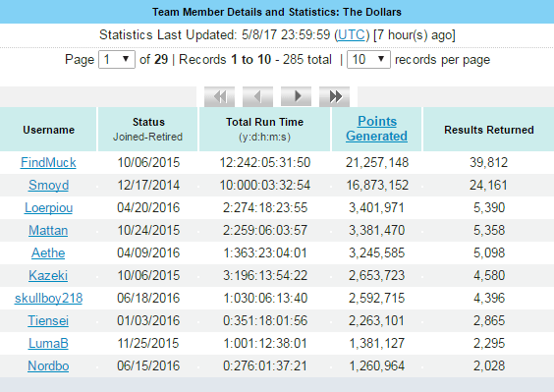Open Nordbo user profile
Image resolution: width=554 pixels, height=392 pixels.
[48, 366]
